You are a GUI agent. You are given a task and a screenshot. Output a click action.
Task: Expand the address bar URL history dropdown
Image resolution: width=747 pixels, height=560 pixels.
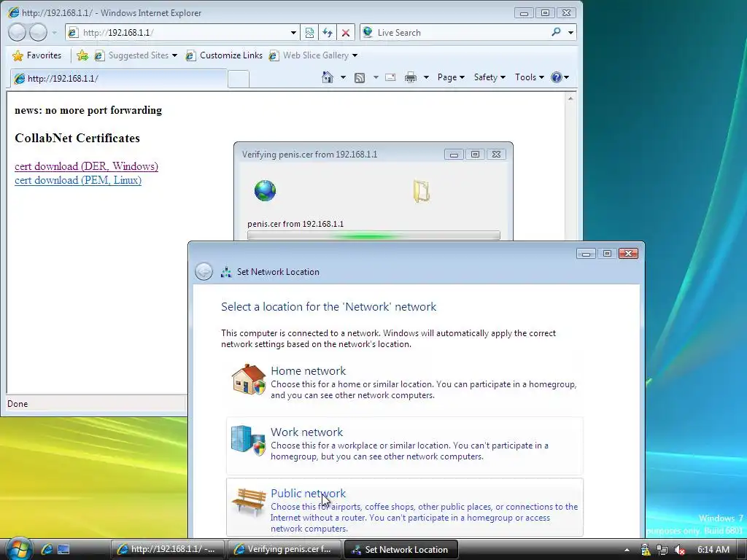click(293, 32)
